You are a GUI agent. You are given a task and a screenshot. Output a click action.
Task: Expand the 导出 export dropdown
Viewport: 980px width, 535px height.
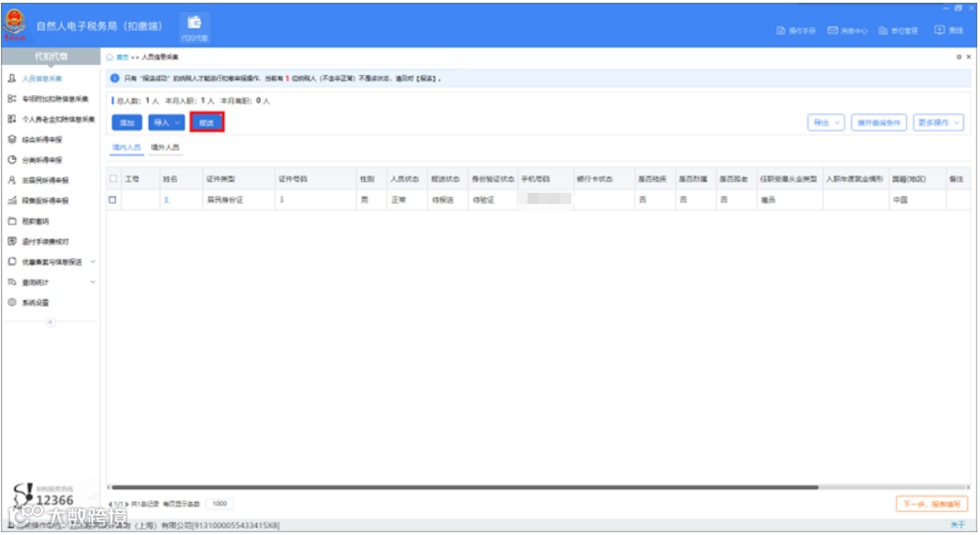pyautogui.click(x=826, y=123)
